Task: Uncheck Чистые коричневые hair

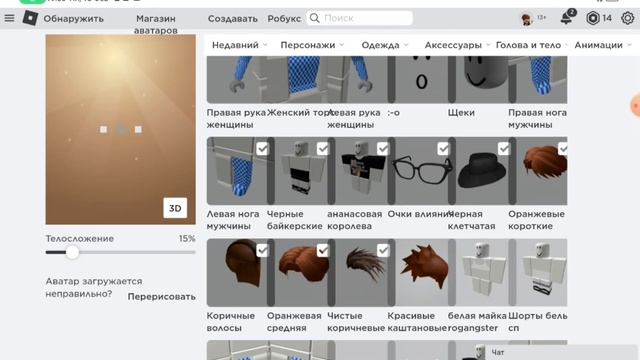Action: pyautogui.click(x=383, y=251)
